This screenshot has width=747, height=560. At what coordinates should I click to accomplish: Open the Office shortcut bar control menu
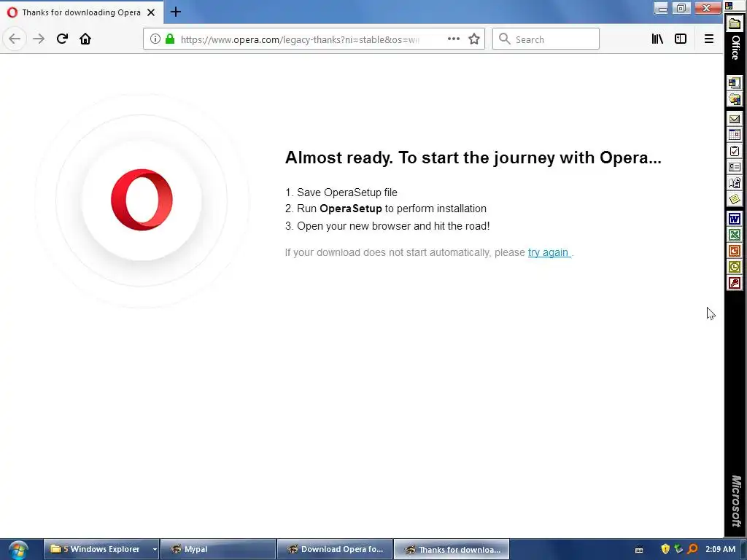pos(729,6)
